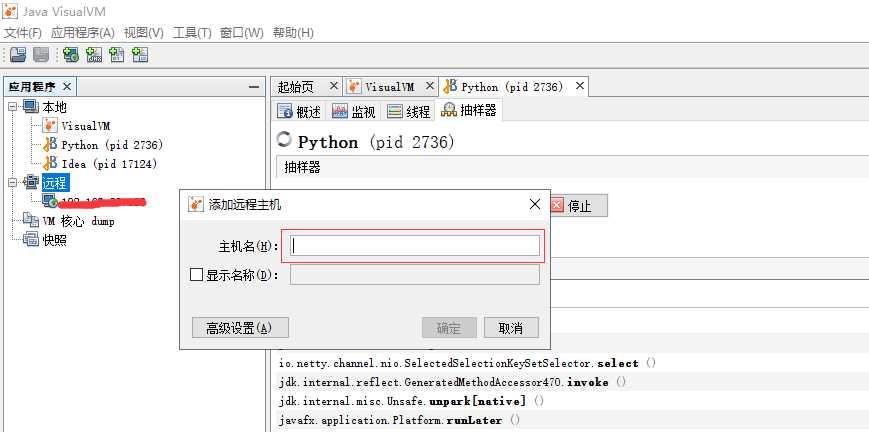This screenshot has height=432, width=869.
Task: Click the 停止 button in the sampler
Action: click(579, 206)
